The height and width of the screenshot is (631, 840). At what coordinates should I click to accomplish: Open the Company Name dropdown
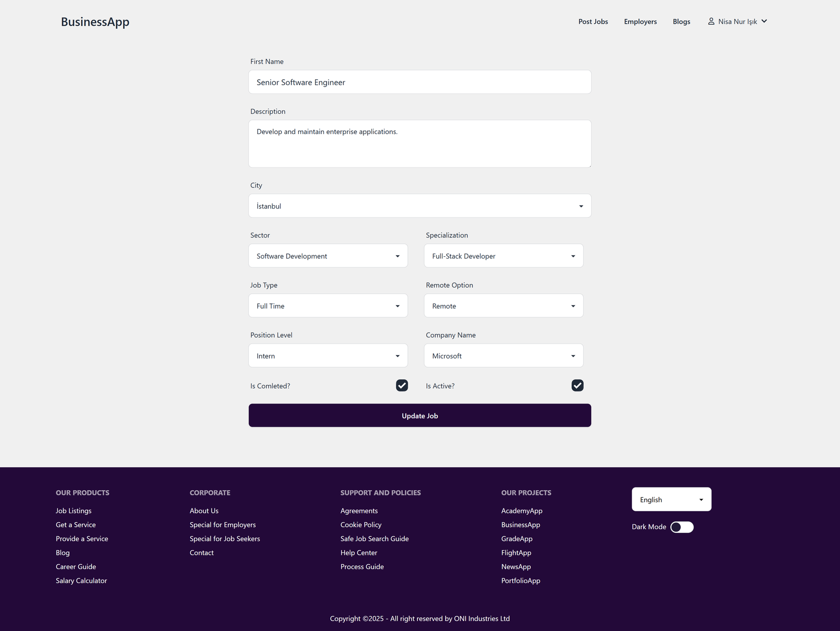[503, 356]
